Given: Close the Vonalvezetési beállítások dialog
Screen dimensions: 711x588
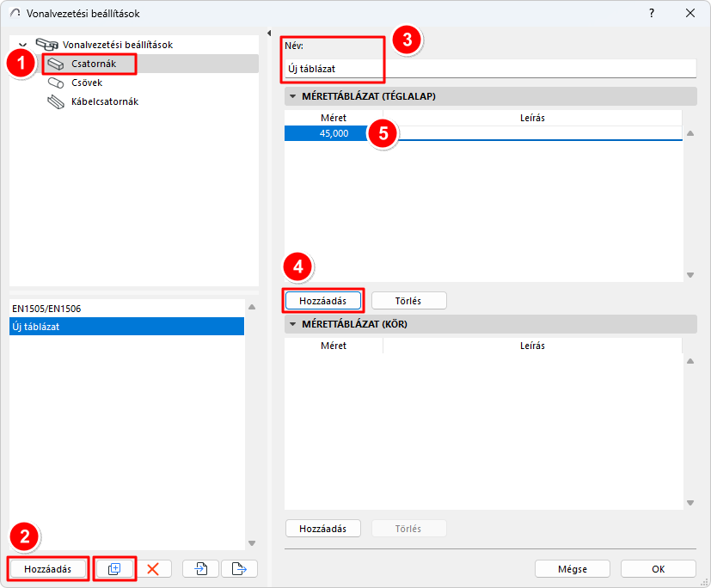Looking at the screenshot, I should point(690,13).
